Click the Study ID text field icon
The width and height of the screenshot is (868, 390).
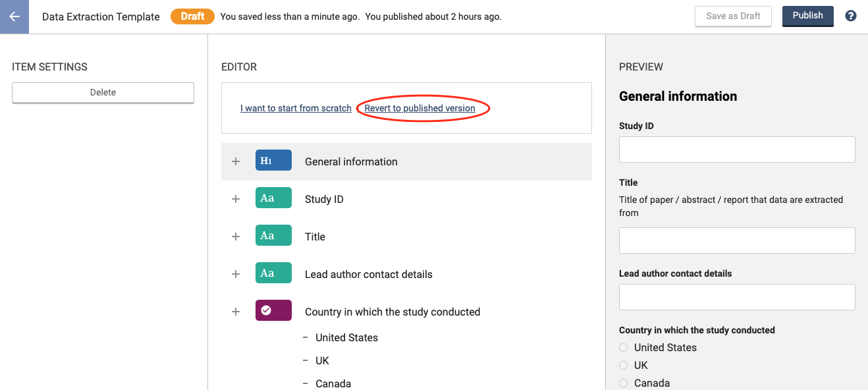[x=273, y=198]
